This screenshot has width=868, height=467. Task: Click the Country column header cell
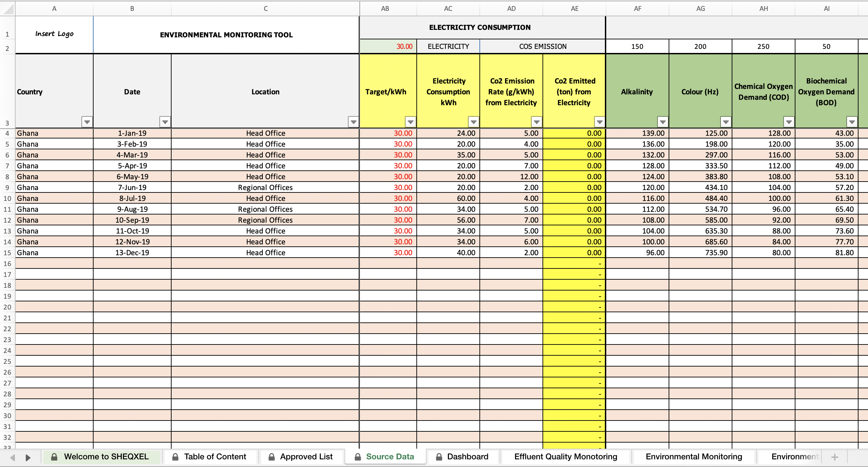(54, 91)
